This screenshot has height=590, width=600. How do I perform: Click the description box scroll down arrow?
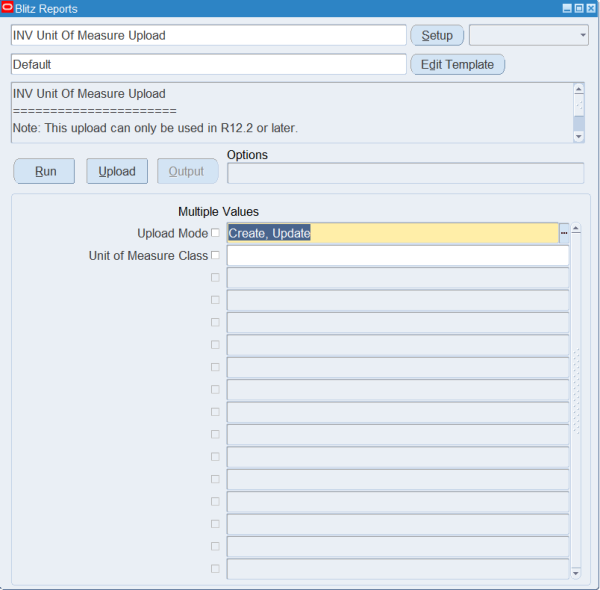579,136
